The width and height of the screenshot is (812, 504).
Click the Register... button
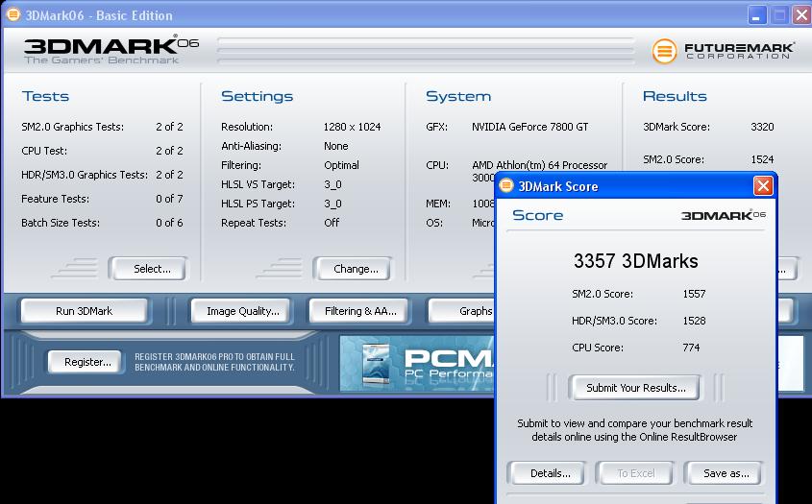[86, 362]
